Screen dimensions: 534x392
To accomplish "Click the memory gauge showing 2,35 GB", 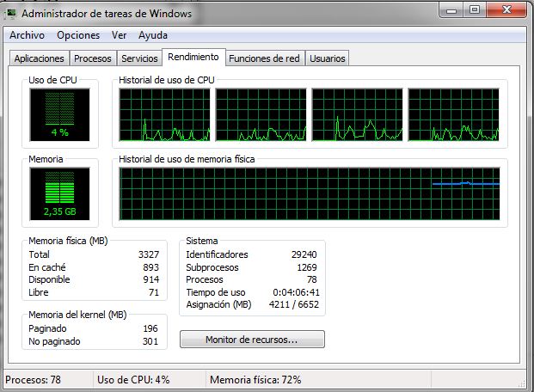I will pos(59,193).
